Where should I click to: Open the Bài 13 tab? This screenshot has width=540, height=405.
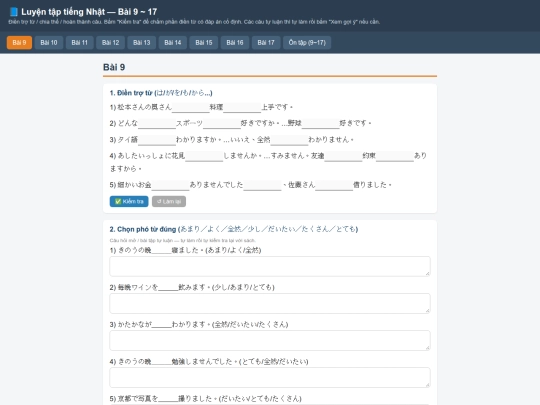pos(142,43)
